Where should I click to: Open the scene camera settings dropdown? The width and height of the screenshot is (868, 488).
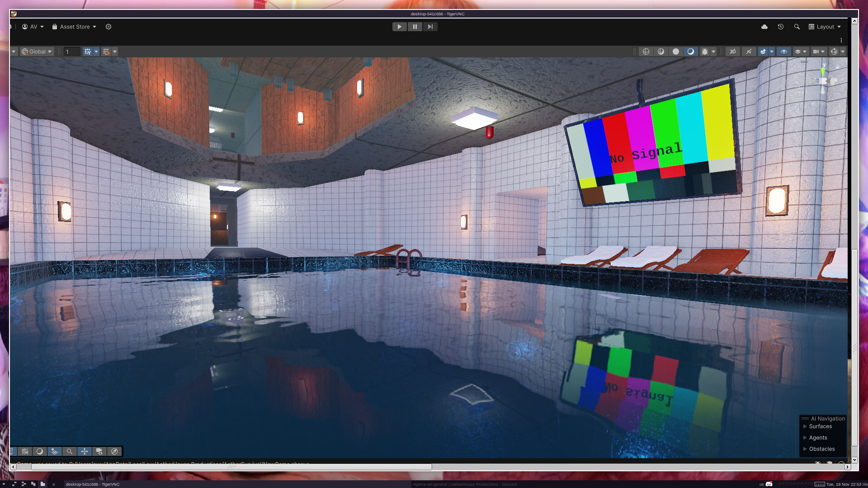point(818,52)
